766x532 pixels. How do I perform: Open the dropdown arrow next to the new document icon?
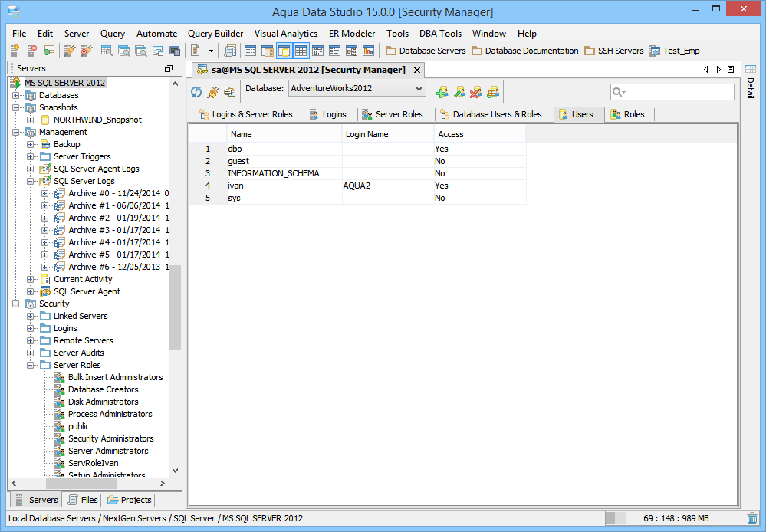[211, 51]
